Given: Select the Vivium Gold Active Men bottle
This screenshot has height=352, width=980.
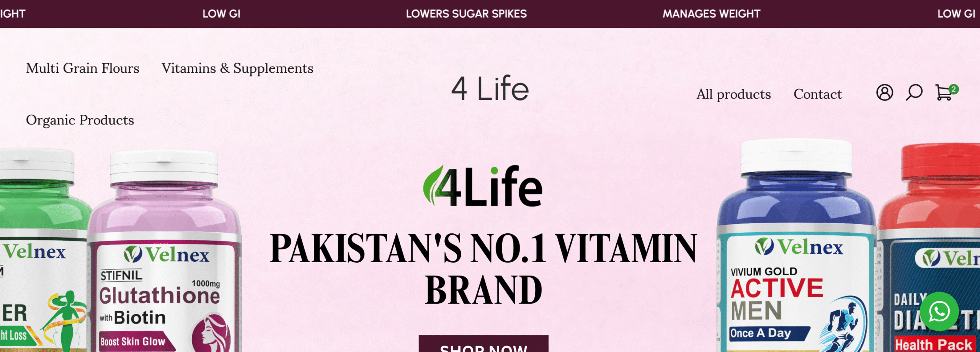Looking at the screenshot, I should pyautogui.click(x=796, y=245).
